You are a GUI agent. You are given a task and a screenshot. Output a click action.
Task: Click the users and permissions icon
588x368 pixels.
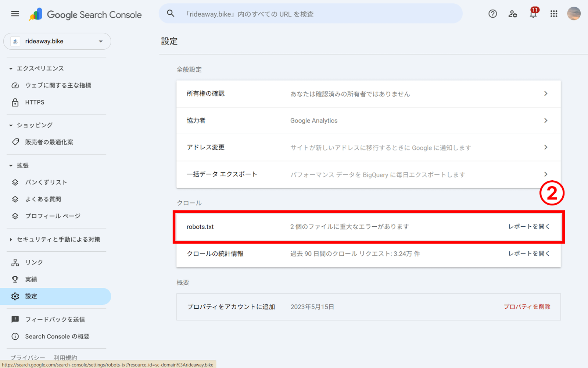pyautogui.click(x=512, y=14)
